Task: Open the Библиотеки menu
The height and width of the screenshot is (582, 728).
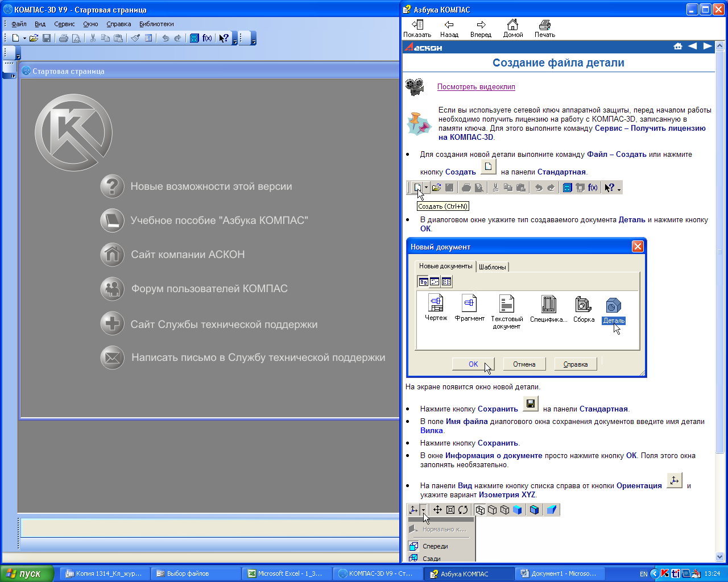Action: (156, 24)
